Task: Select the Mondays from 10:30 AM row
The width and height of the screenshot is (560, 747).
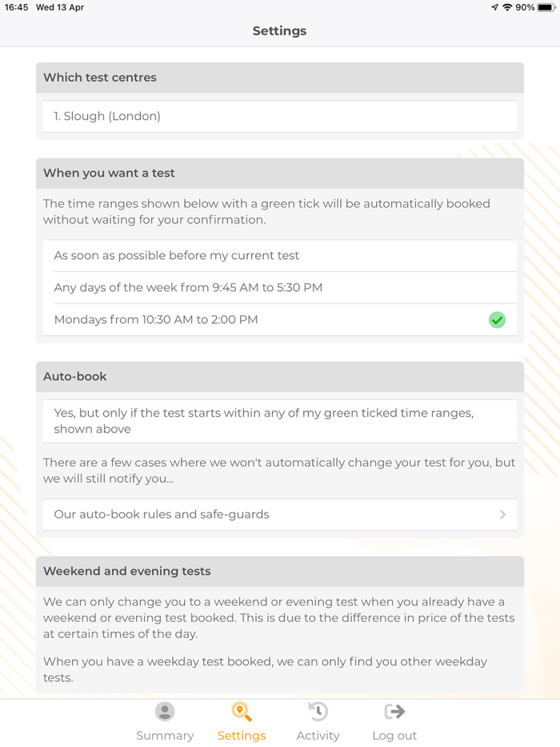Action: coord(240,319)
